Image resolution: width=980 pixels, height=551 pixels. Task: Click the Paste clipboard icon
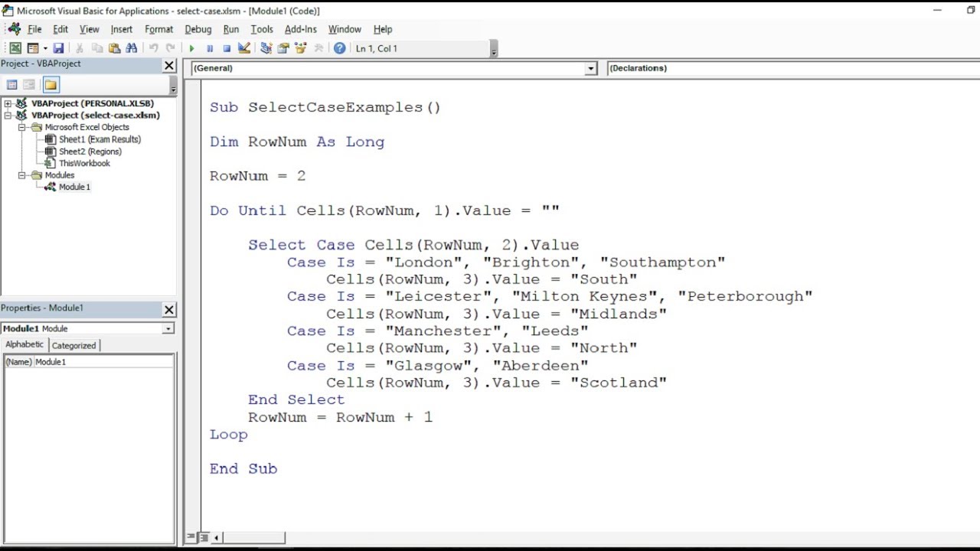[x=114, y=48]
